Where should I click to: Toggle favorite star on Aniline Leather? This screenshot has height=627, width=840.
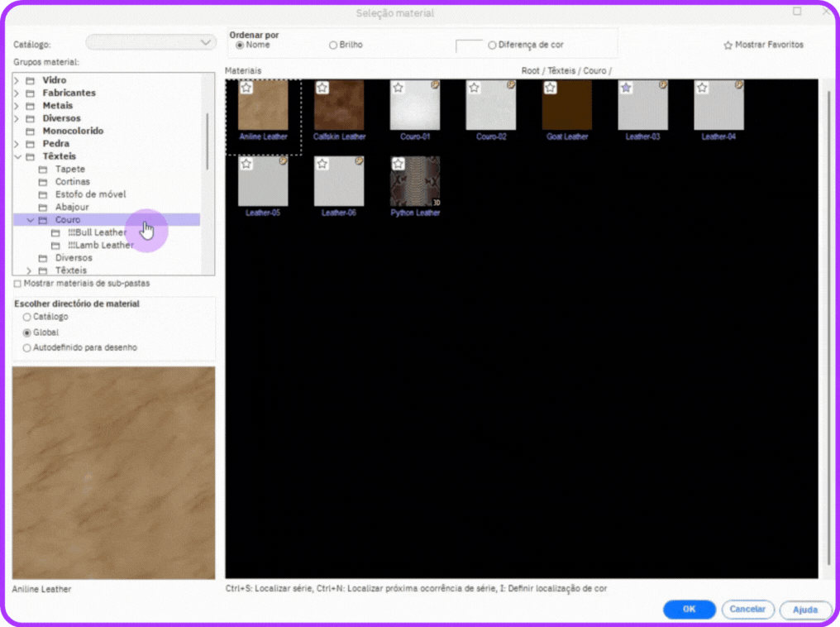click(246, 88)
